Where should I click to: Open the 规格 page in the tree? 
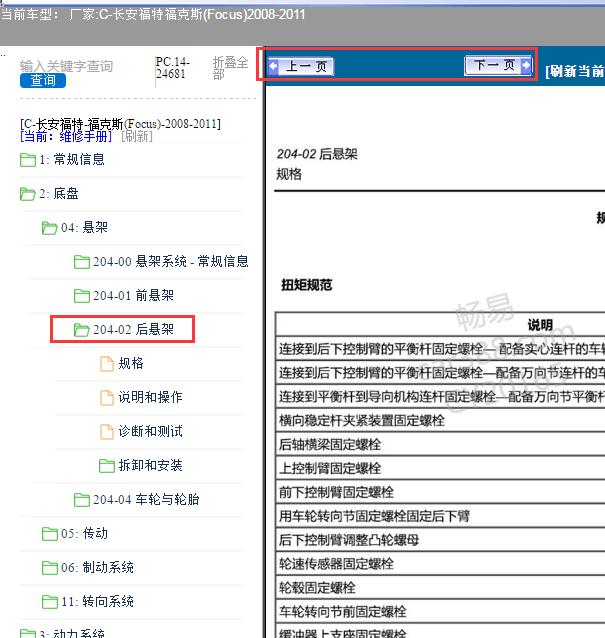(x=131, y=363)
